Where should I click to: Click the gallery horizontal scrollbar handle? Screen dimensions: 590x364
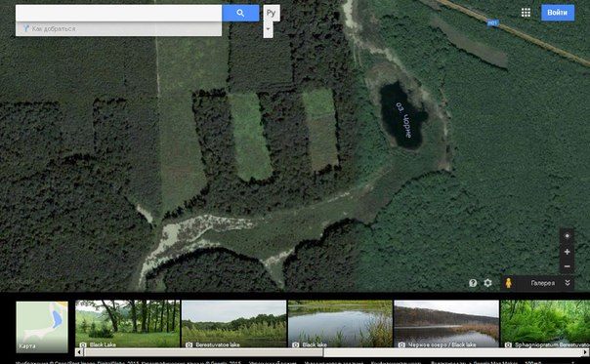203,352
